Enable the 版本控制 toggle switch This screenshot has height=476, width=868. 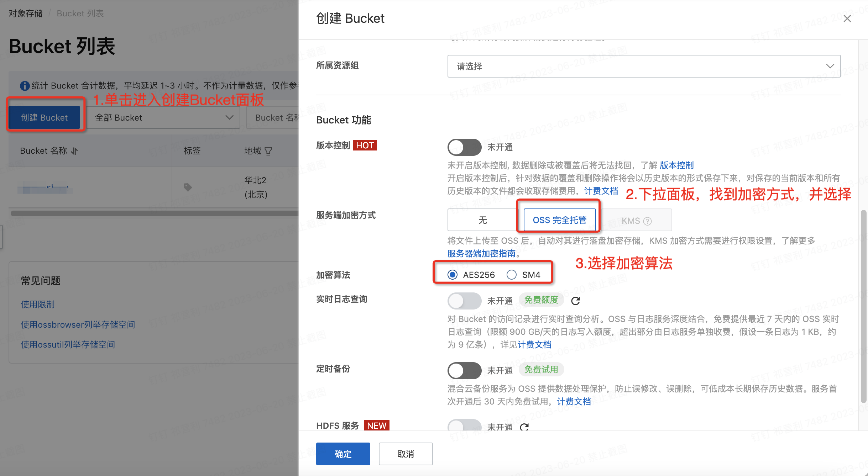[x=464, y=147]
